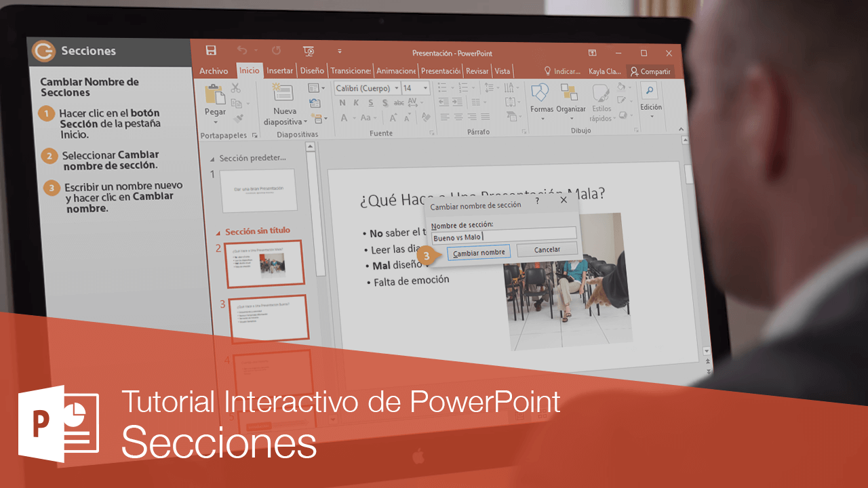
Task: Click the Shape Fill paint bucket icon
Action: (621, 87)
